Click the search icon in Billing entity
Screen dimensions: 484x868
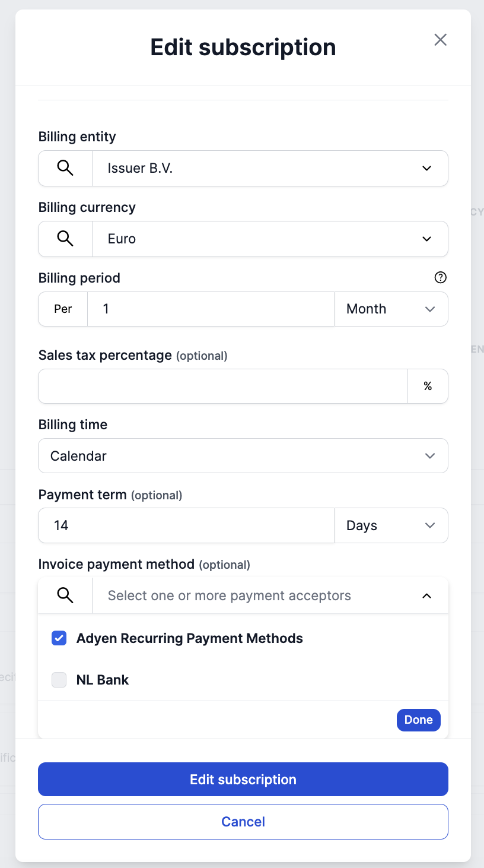(65, 169)
